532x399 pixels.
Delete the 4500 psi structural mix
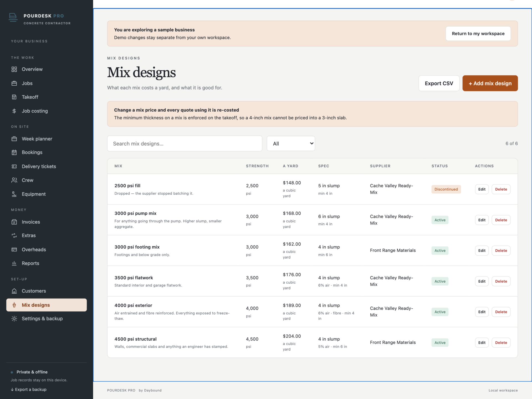501,343
